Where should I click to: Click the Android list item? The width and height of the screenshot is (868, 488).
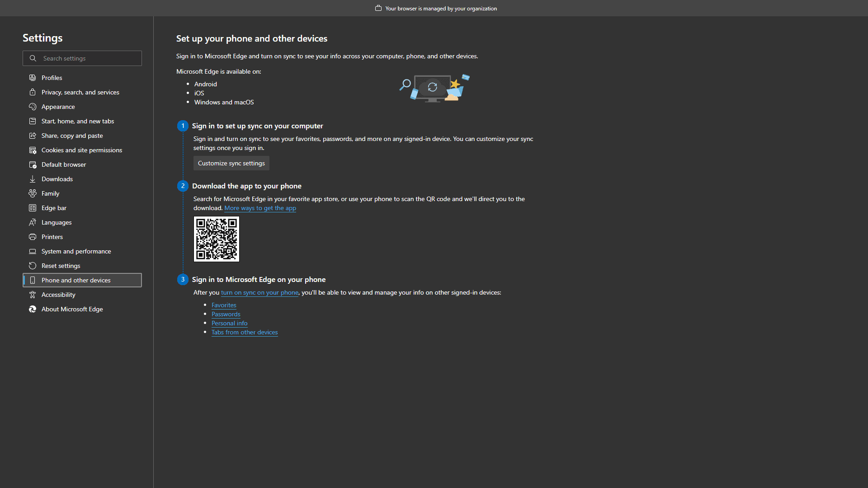point(205,84)
